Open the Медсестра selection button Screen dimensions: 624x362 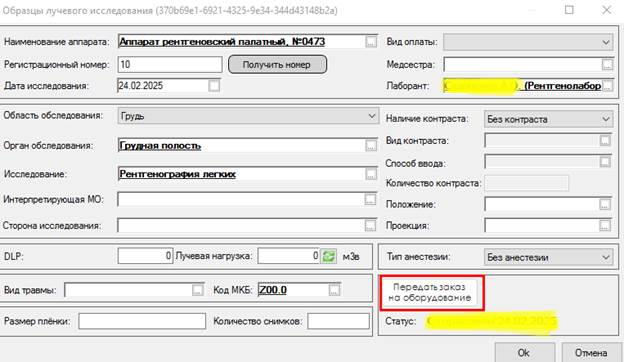coord(607,64)
